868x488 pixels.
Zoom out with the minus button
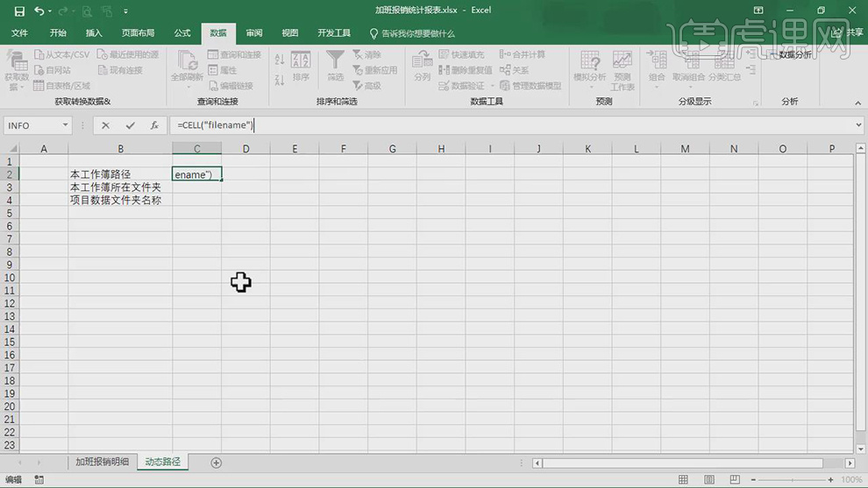753,480
